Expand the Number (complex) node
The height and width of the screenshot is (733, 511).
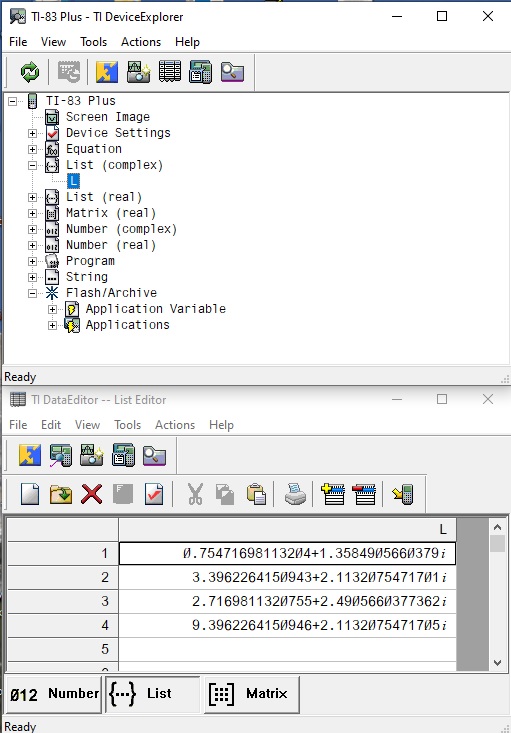32,229
